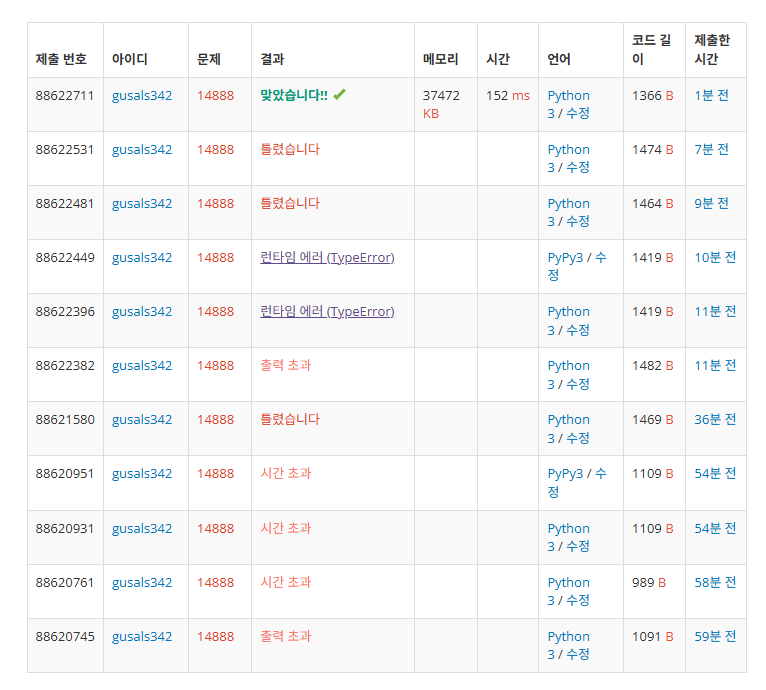Image resolution: width=766 pixels, height=690 pixels.
Task: Click the 제출 번호 column header
Action: click(61, 59)
